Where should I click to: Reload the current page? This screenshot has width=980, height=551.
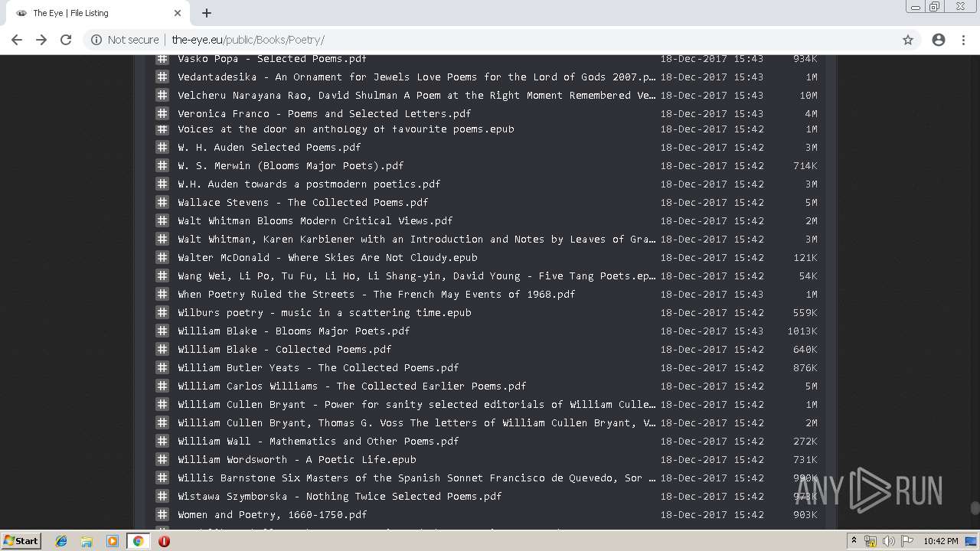click(x=66, y=40)
